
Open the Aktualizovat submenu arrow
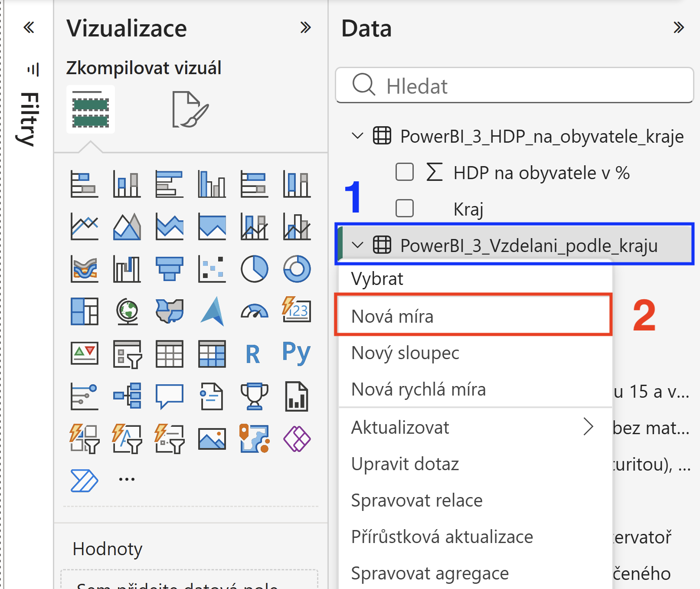tap(588, 427)
